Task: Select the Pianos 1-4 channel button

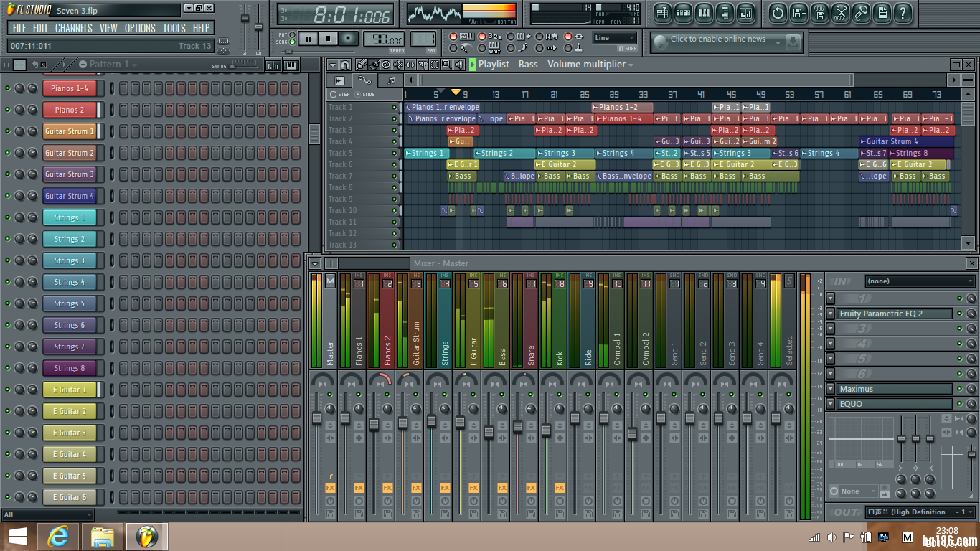Action: [70, 88]
